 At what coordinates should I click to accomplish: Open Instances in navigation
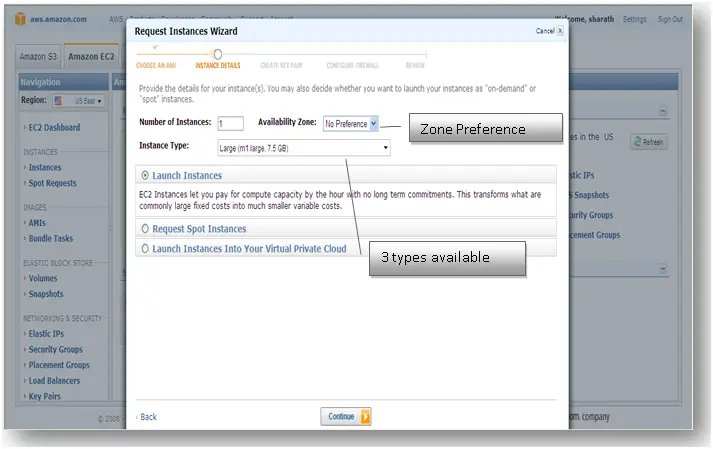[45, 167]
